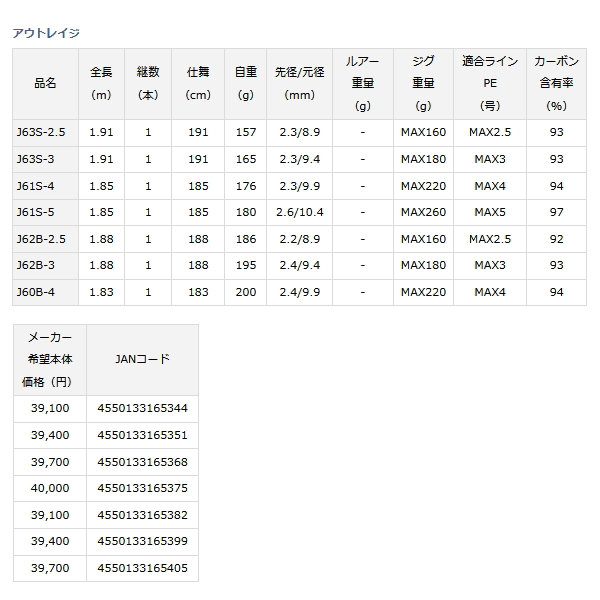
Task: Select the 仕舞 (cm) column header
Action: tap(198, 83)
